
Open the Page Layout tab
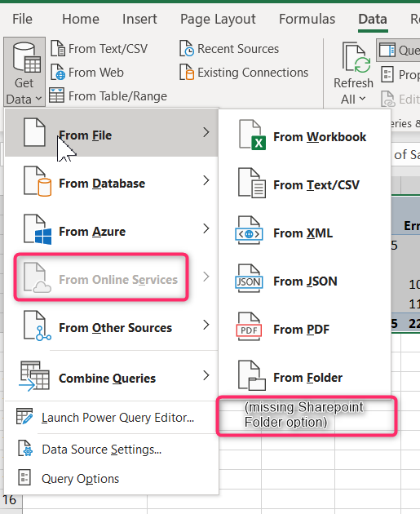coord(218,20)
